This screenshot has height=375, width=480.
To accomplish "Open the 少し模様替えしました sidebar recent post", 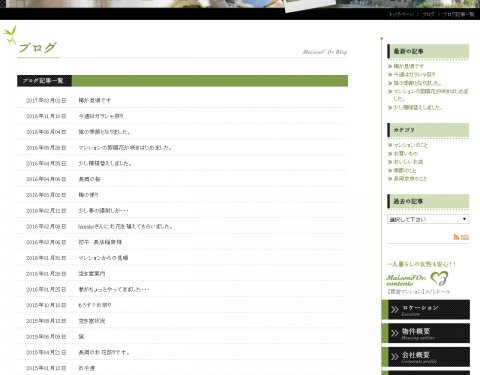I will [x=418, y=107].
